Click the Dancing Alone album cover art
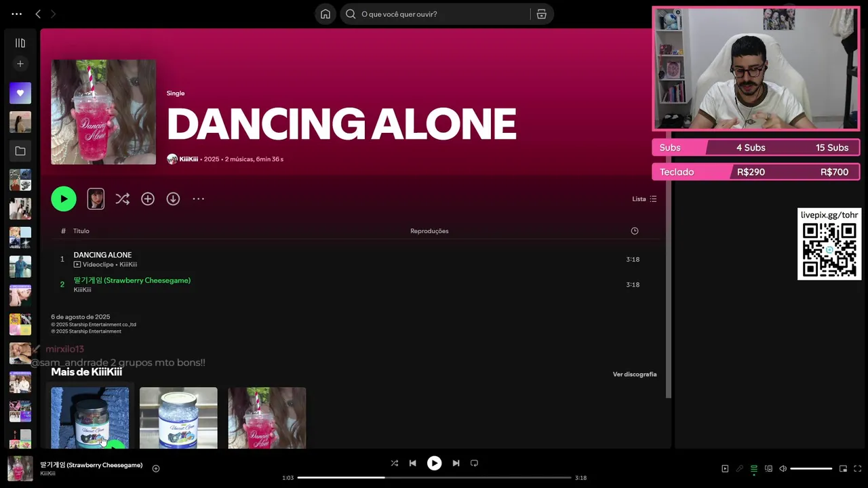The width and height of the screenshot is (868, 488). point(103,112)
